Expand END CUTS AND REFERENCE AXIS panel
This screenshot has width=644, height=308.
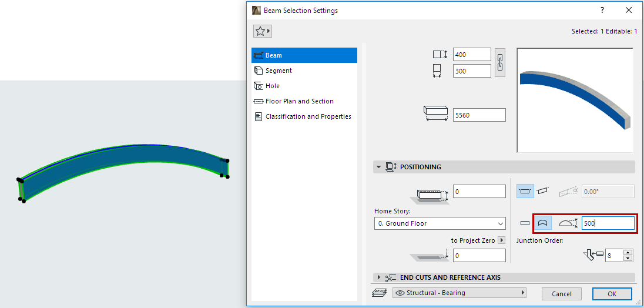[378, 277]
